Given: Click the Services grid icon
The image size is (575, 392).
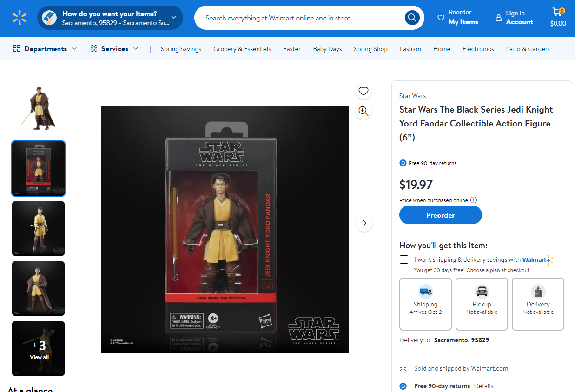Looking at the screenshot, I should 94,48.
